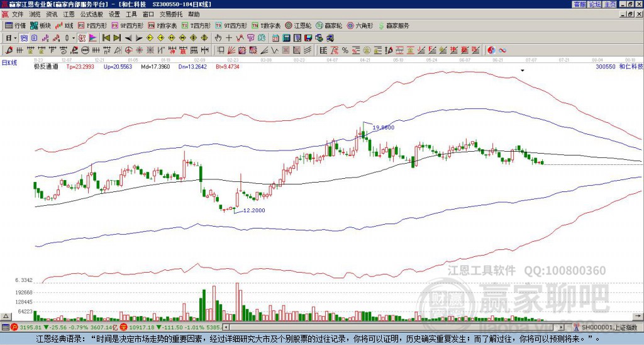This screenshot has height=345, width=644.
Task: Click the 行情 toolbar button
Action: pos(15,25)
